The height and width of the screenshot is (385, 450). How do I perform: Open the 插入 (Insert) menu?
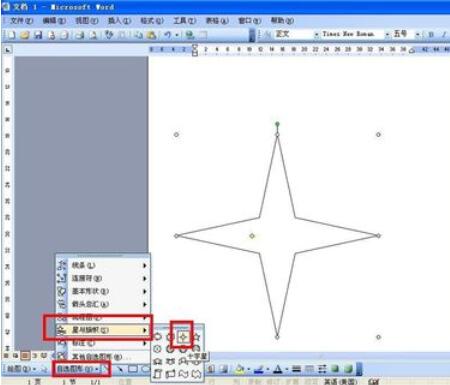[119, 21]
